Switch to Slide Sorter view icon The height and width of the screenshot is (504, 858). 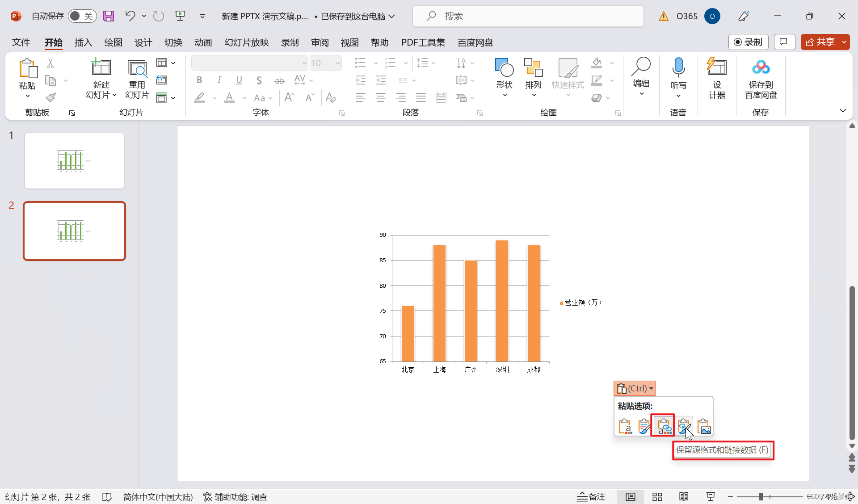657,497
